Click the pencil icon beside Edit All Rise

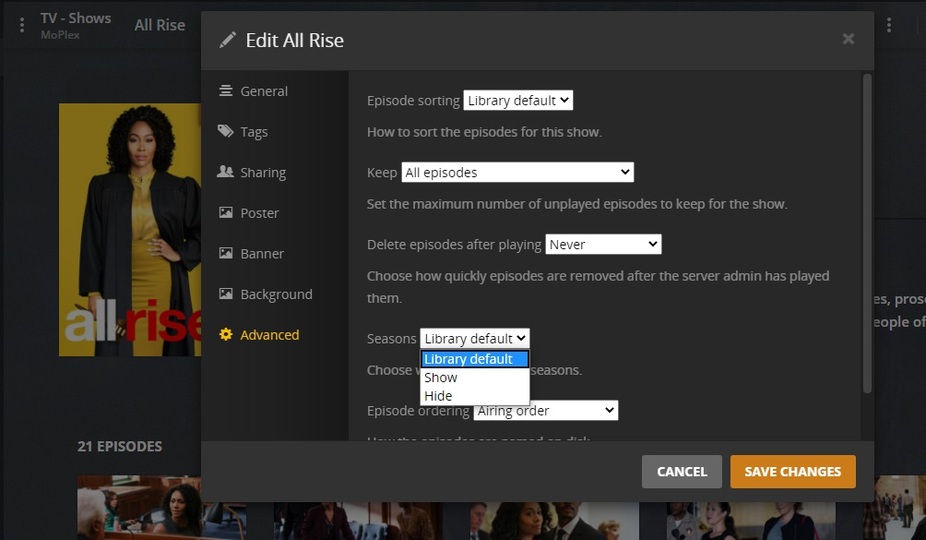point(227,40)
